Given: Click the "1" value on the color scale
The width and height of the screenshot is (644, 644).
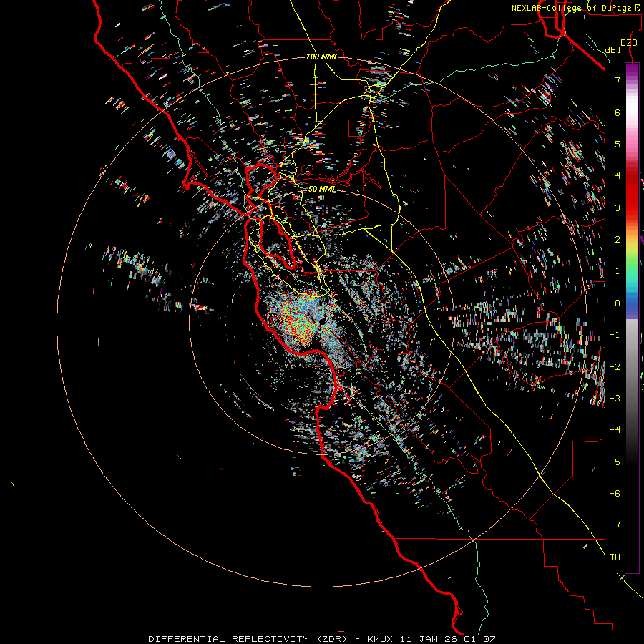Looking at the screenshot, I should pyautogui.click(x=618, y=271).
